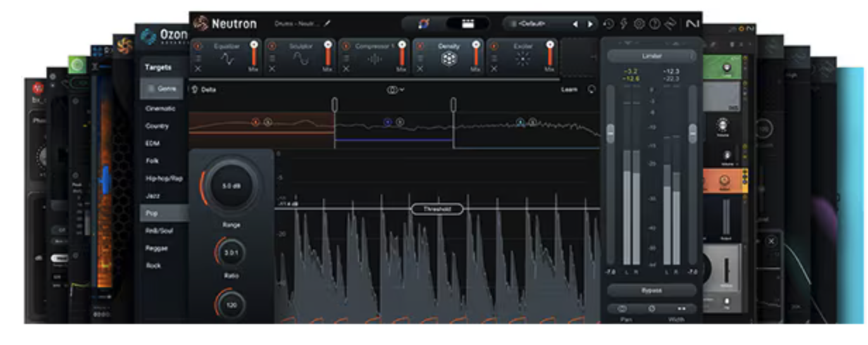Viewport: 868px width, 345px height.
Task: Choose Rock in Ozone targets list
Action: pos(153,265)
